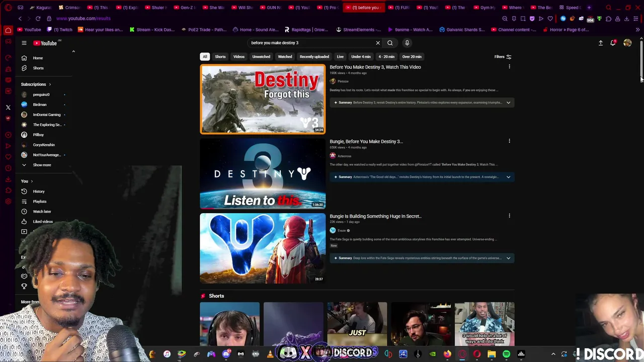Open Opera sidebar downloads icon

(8, 179)
